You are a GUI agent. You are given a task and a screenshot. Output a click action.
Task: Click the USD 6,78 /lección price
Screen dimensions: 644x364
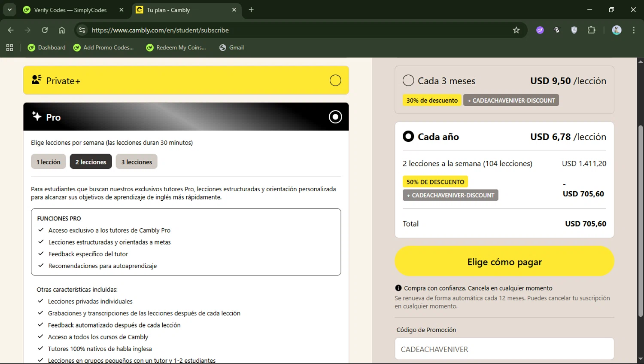point(568,137)
